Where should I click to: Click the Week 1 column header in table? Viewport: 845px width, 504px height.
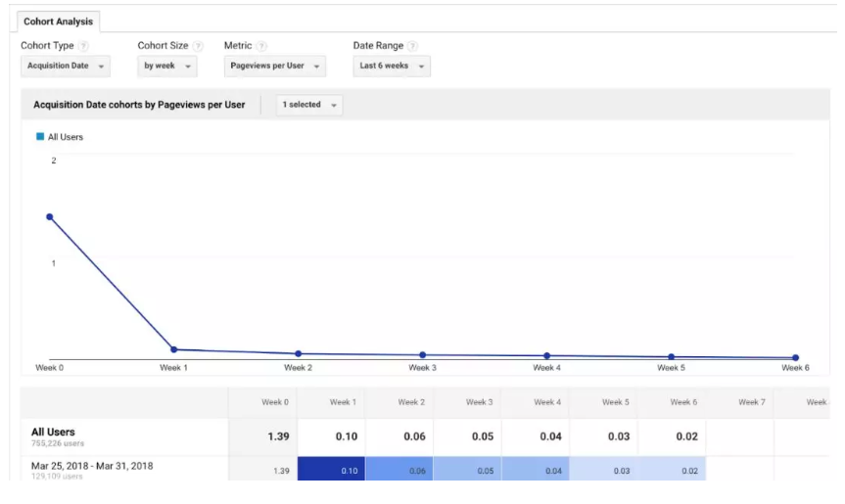pyautogui.click(x=342, y=402)
